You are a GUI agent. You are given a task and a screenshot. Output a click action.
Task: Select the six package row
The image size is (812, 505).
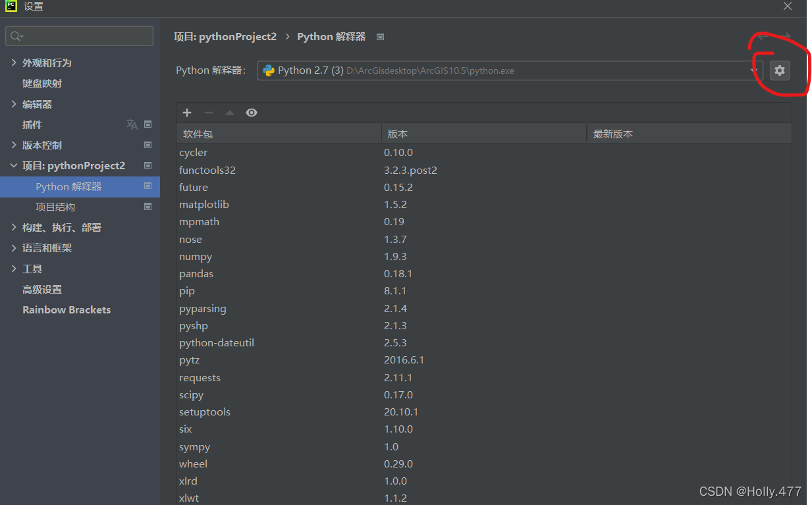click(x=484, y=429)
